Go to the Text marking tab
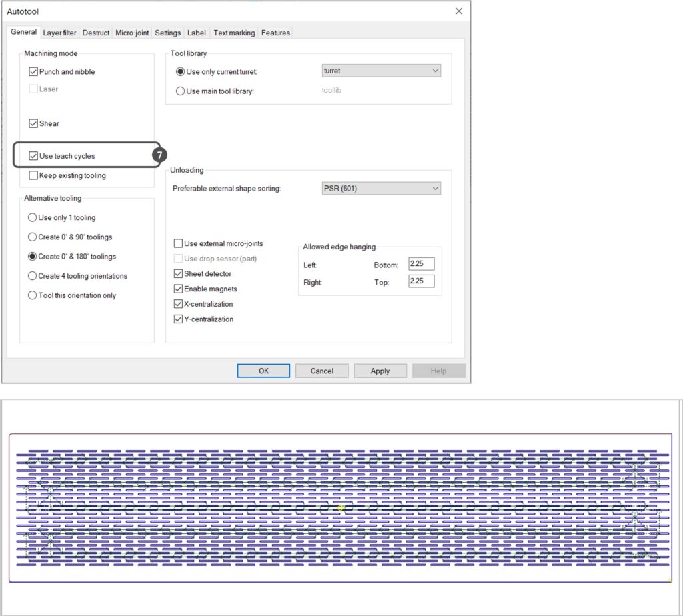683x616 pixels. [234, 33]
